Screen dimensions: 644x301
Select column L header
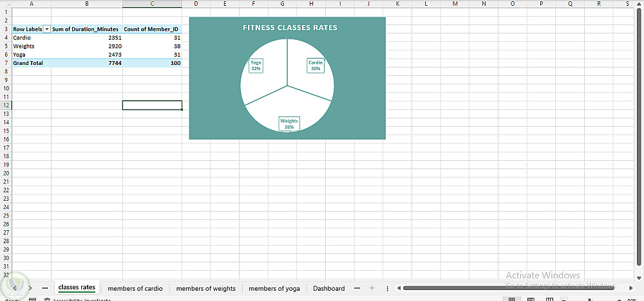click(x=426, y=4)
